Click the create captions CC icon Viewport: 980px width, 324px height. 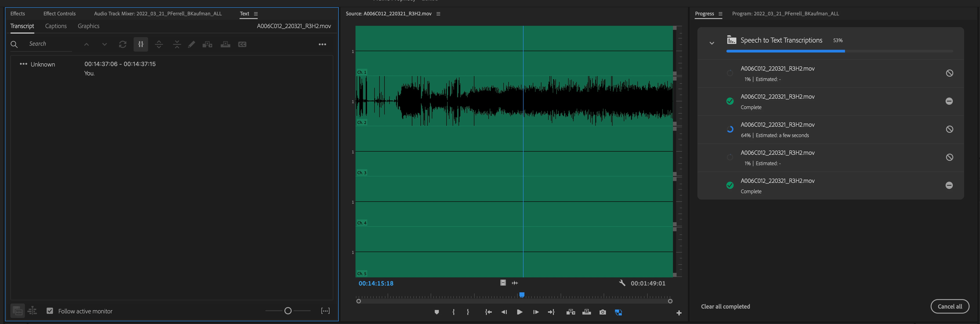tap(242, 45)
